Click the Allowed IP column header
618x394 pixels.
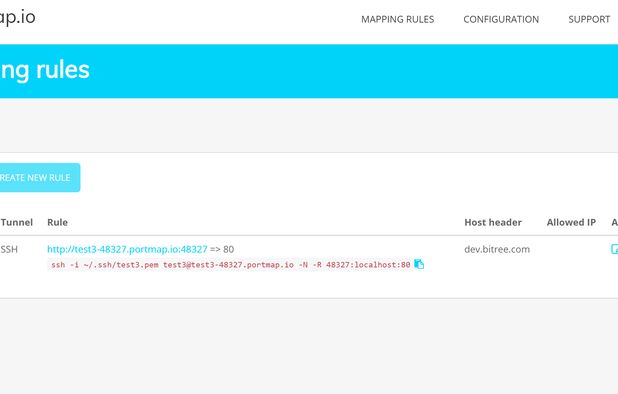coord(571,222)
